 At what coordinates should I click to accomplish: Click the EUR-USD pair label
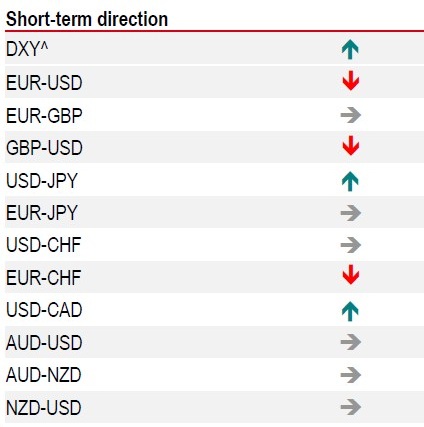coord(44,83)
